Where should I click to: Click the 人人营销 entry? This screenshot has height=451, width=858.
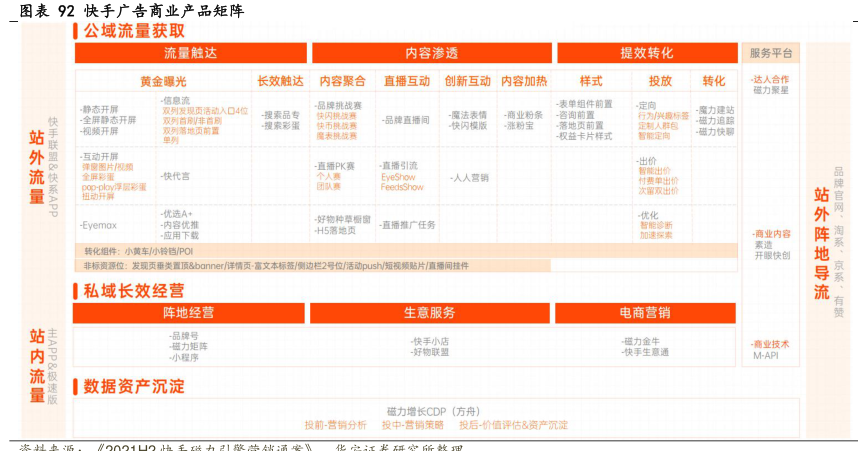469,177
